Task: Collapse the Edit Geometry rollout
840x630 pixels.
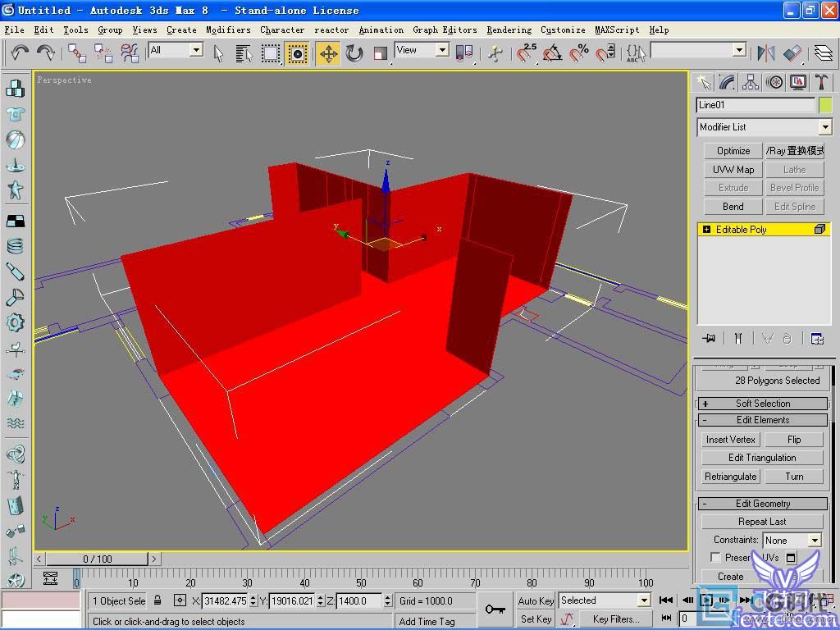Action: pyautogui.click(x=763, y=504)
